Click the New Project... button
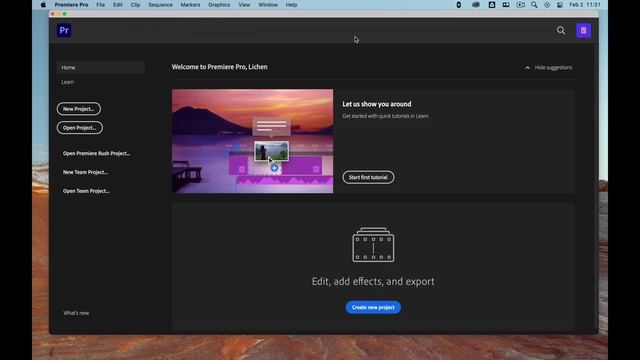 pyautogui.click(x=79, y=109)
